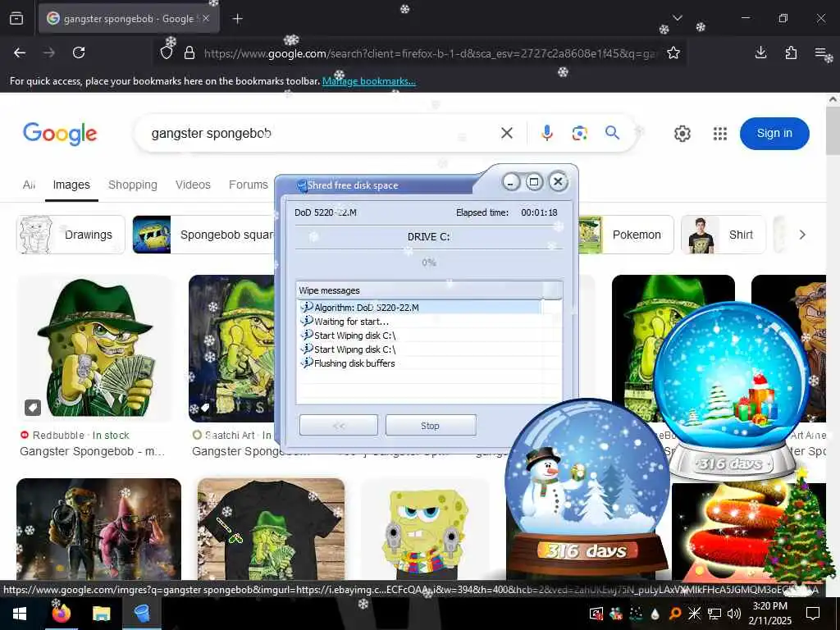
Task: Open the Firefox downloads panel
Action: click(760, 52)
